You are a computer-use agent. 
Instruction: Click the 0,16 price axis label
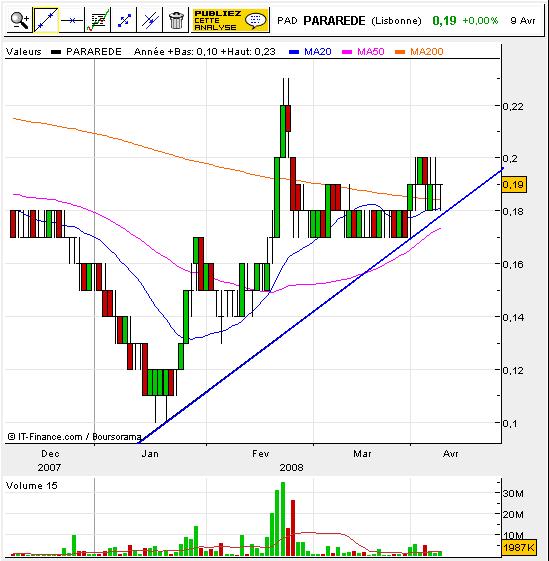point(513,264)
